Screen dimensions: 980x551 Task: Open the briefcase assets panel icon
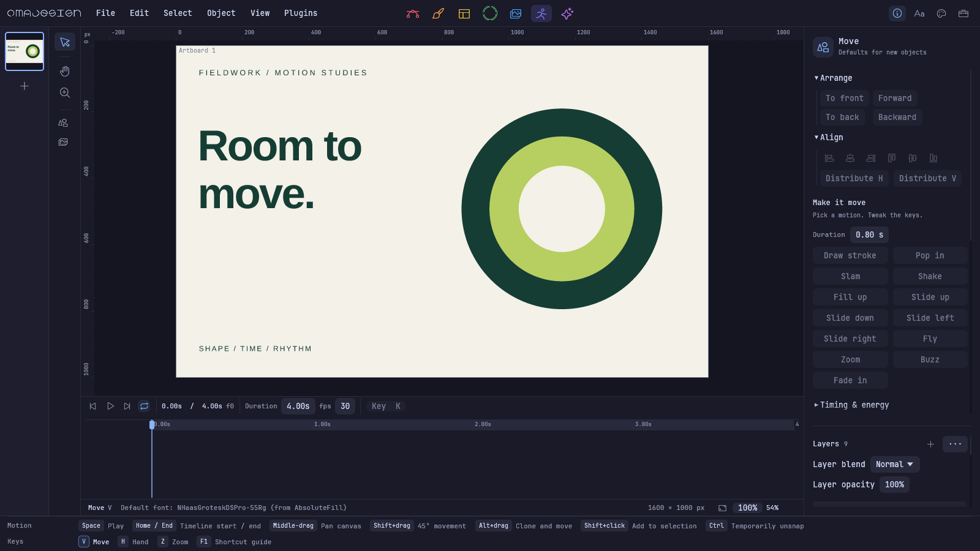tap(963, 13)
